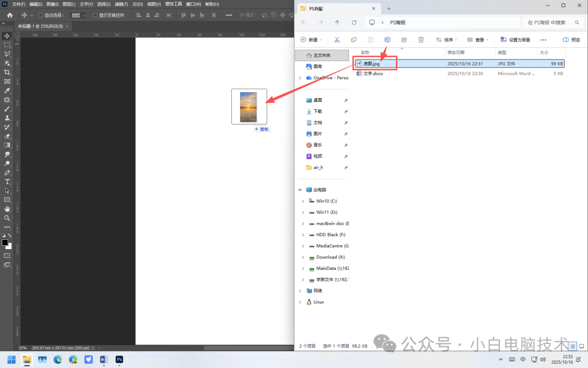The width and height of the screenshot is (588, 368).
Task: Select the History Brush tool
Action: click(x=7, y=127)
